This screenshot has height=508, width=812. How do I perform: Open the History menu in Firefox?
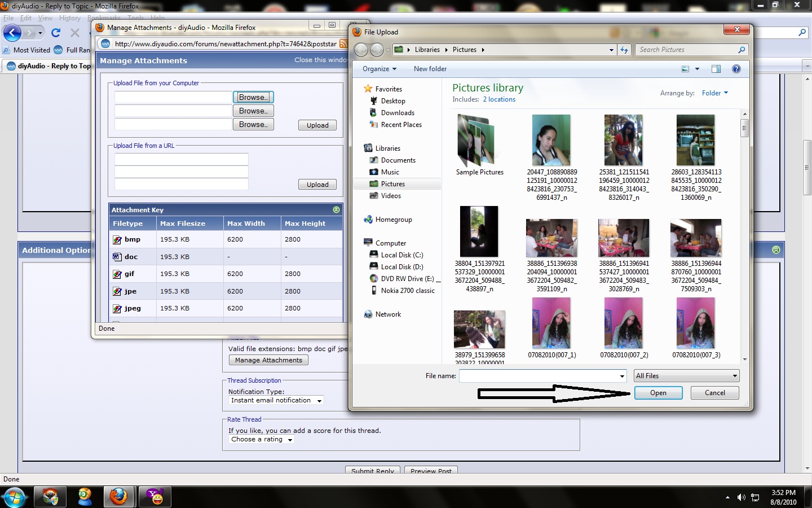click(x=70, y=18)
